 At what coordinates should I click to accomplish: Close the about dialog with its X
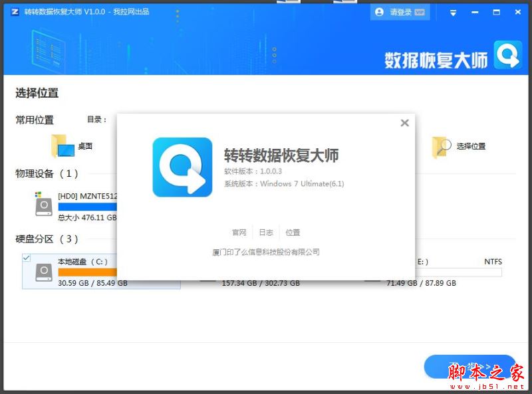pyautogui.click(x=405, y=123)
